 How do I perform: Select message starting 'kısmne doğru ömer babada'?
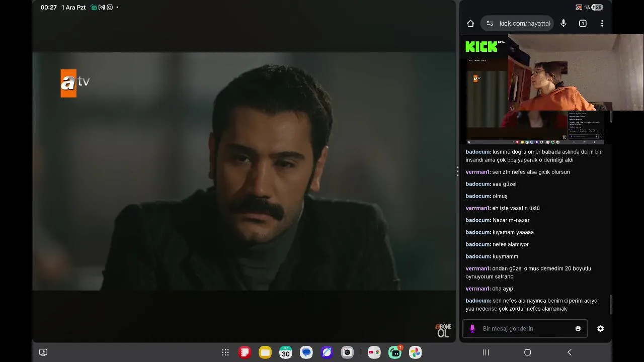point(533,156)
